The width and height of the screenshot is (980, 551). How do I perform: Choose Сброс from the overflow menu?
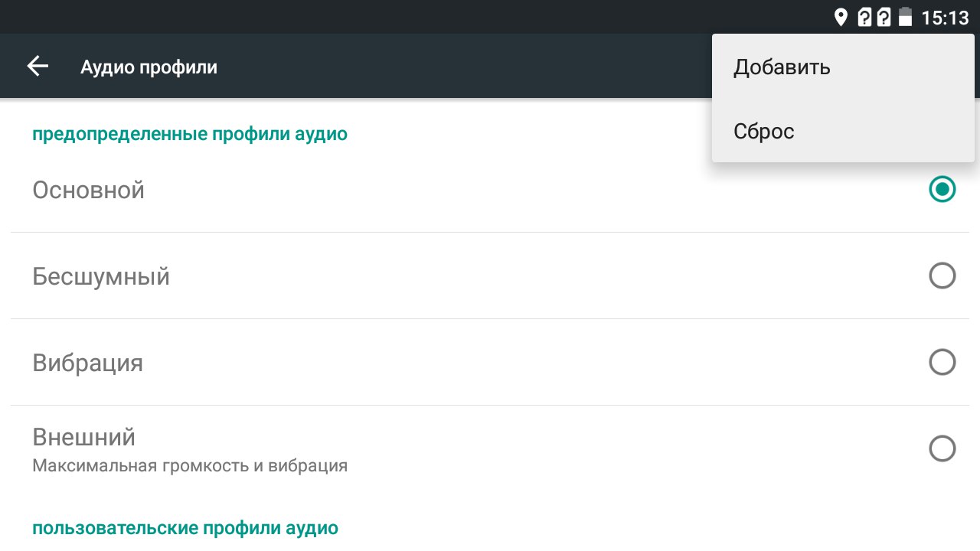(764, 132)
